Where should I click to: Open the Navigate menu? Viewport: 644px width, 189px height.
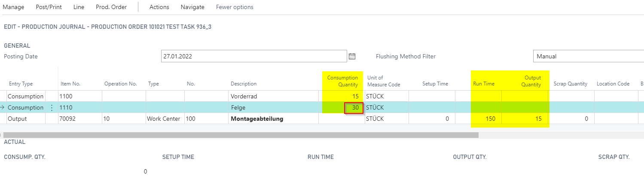click(192, 7)
